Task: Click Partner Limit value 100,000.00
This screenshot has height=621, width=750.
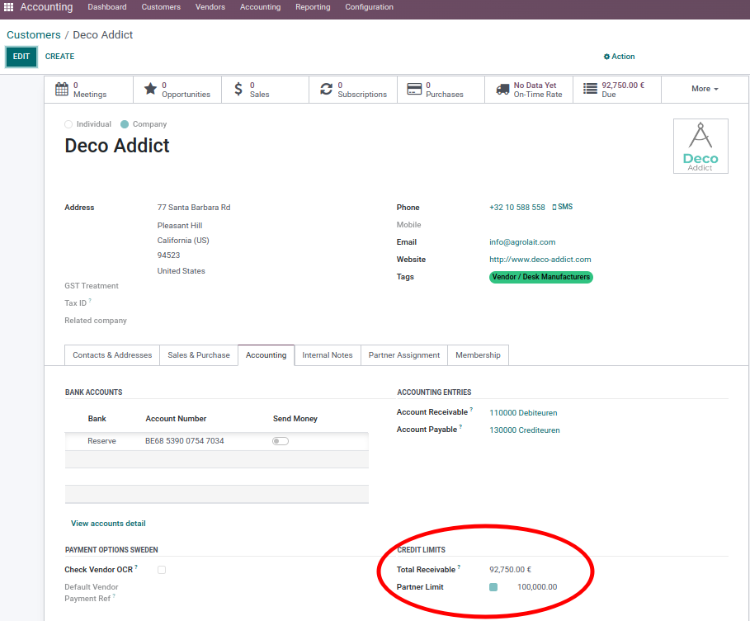Action: click(537, 587)
